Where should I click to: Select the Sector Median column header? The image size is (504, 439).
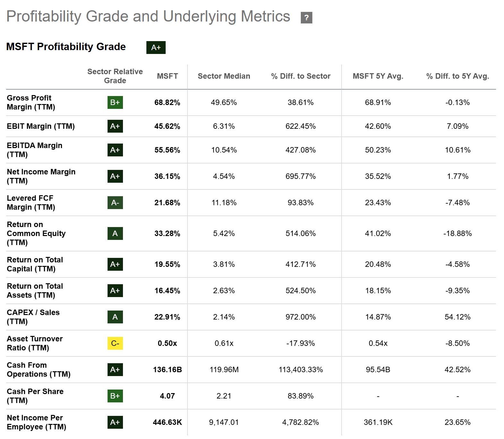224,76
